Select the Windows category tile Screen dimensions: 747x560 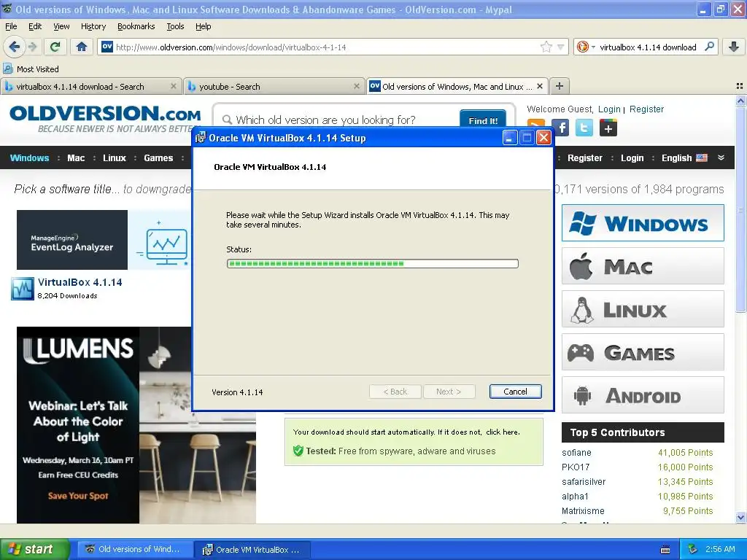tap(643, 223)
